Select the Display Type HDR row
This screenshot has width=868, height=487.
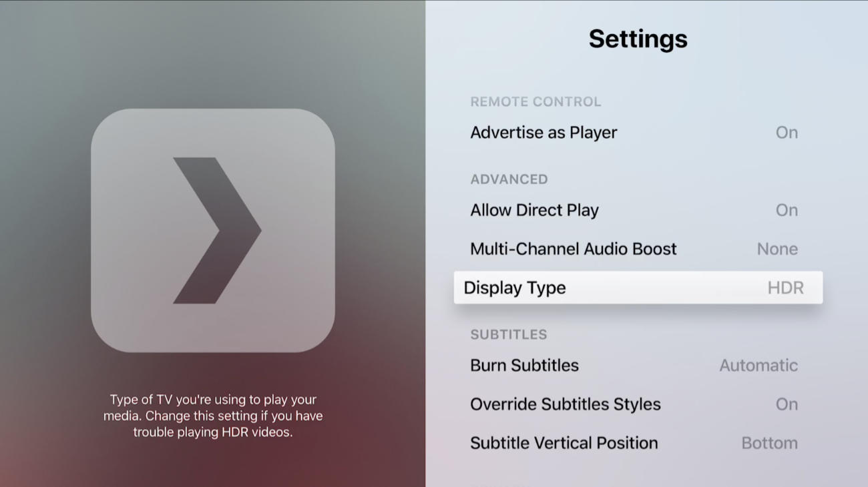(638, 288)
